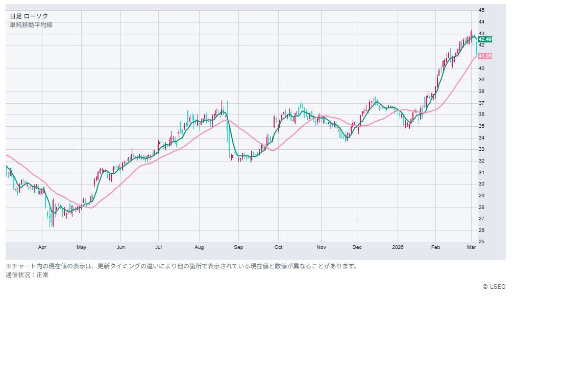This screenshot has width=588, height=368.
Task: Select the May label on the time axis
Action: [x=81, y=247]
